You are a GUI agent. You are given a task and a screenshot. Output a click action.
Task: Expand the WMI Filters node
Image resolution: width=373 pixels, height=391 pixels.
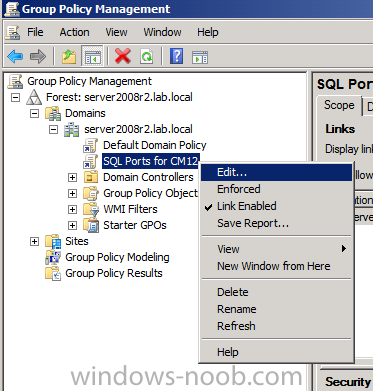72,209
